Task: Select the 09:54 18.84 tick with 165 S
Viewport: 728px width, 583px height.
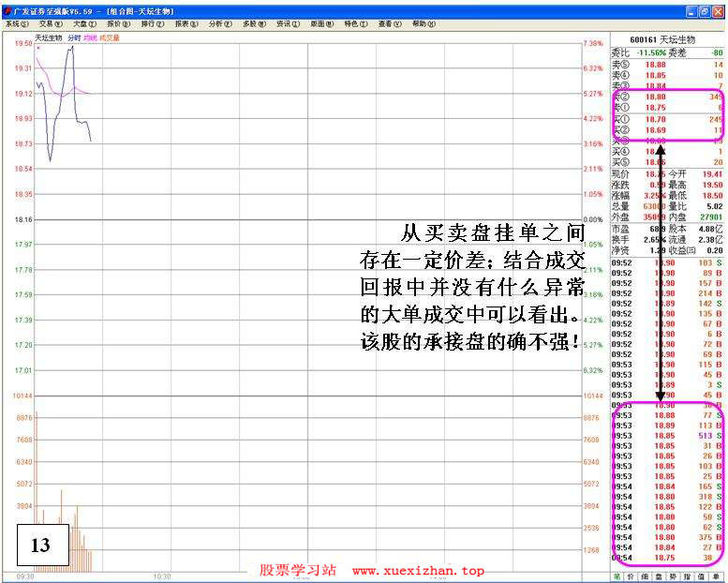Action: (x=667, y=486)
